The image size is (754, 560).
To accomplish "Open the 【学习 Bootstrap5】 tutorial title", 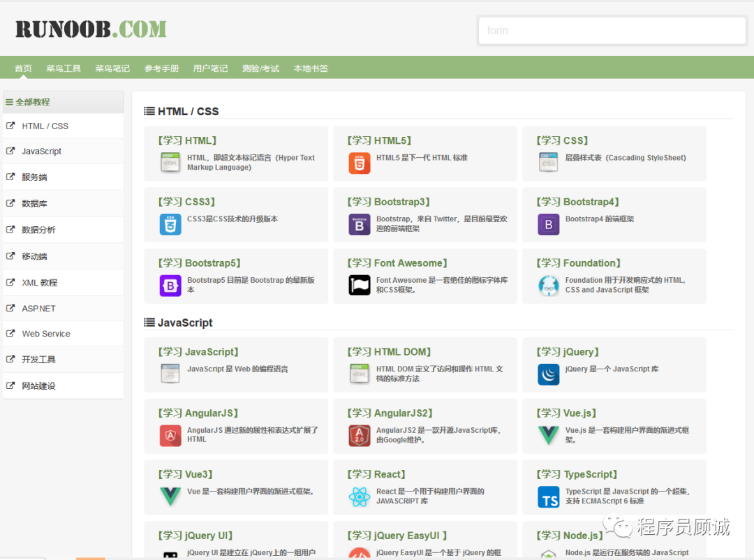I will pyautogui.click(x=199, y=263).
